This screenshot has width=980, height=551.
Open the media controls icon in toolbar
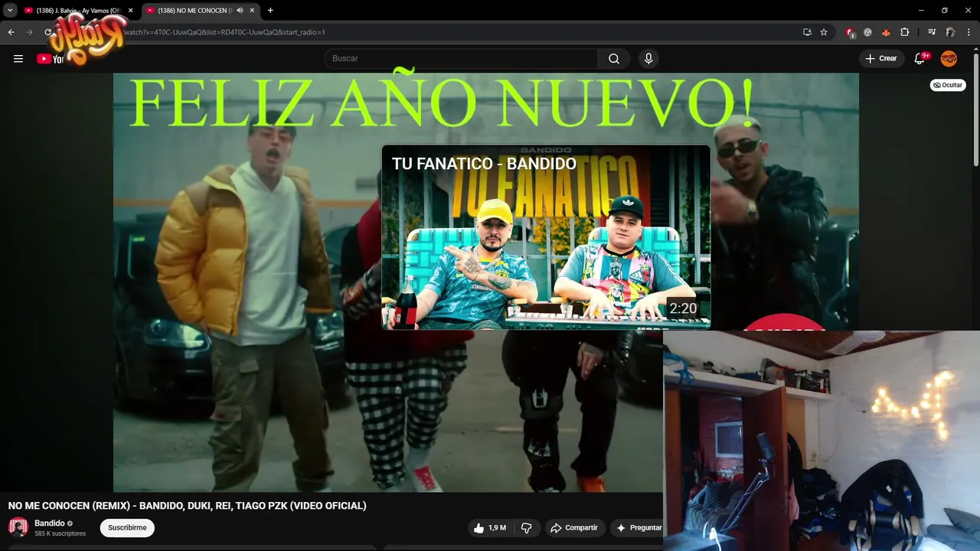(932, 32)
